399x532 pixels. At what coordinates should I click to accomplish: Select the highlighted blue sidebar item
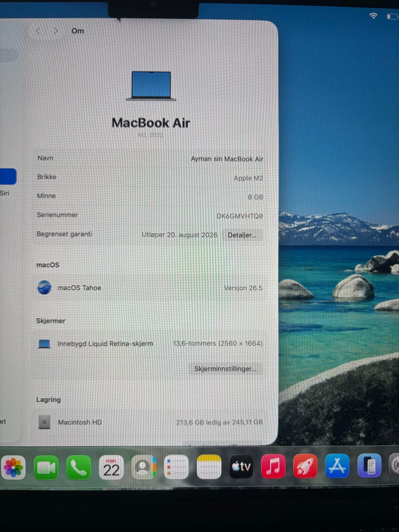click(x=8, y=176)
